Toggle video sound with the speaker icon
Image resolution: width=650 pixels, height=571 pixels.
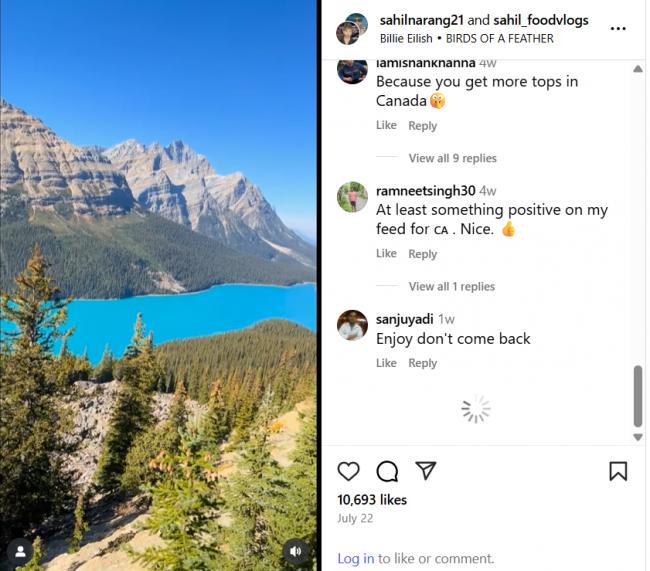pos(295,551)
